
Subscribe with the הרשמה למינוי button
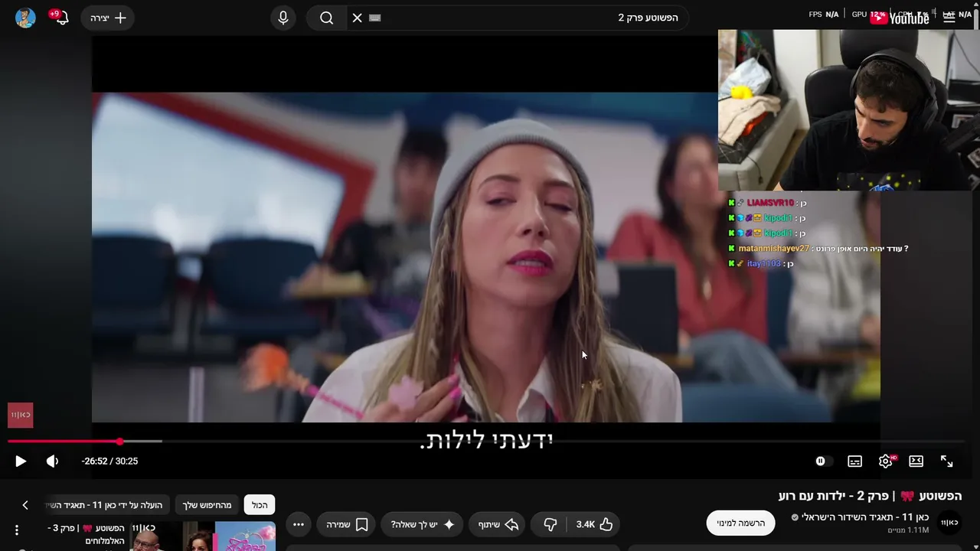(x=740, y=523)
